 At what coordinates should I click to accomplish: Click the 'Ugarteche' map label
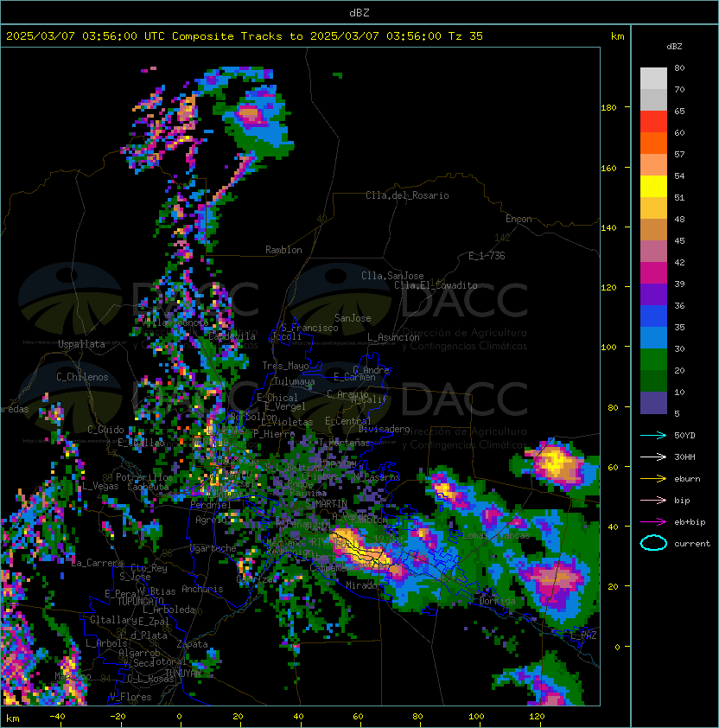tap(213, 549)
